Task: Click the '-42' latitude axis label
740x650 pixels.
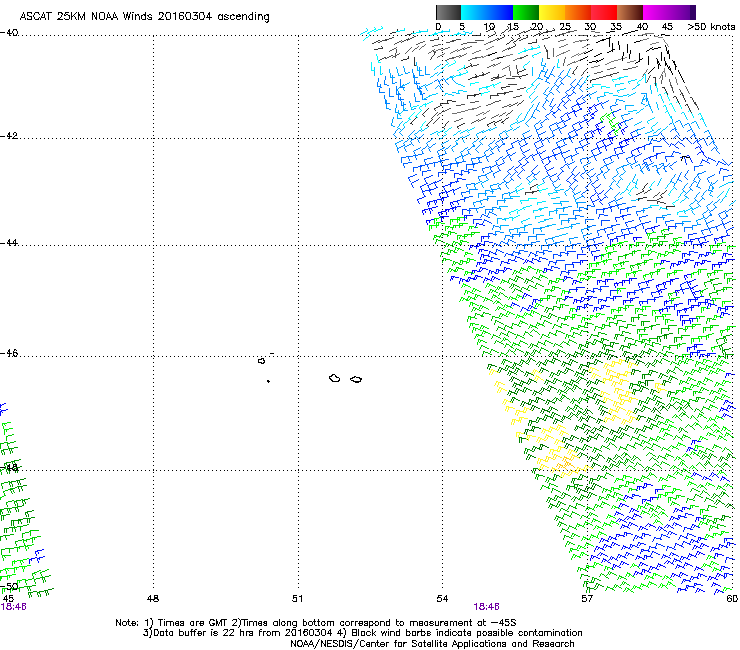Action: 9,136
